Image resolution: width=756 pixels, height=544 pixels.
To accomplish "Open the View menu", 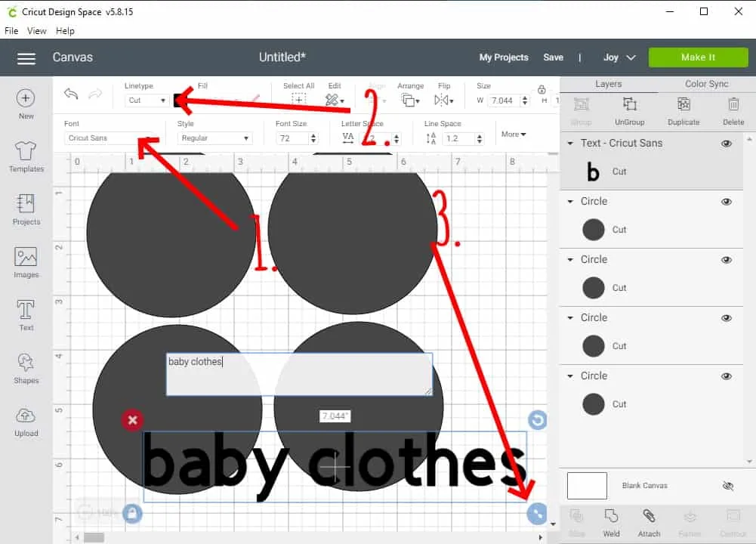I will pyautogui.click(x=37, y=31).
